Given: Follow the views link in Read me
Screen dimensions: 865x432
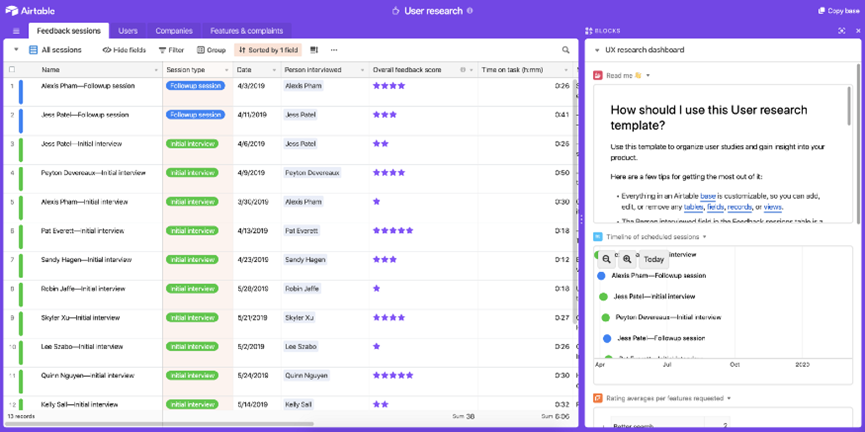Looking at the screenshot, I should [772, 207].
